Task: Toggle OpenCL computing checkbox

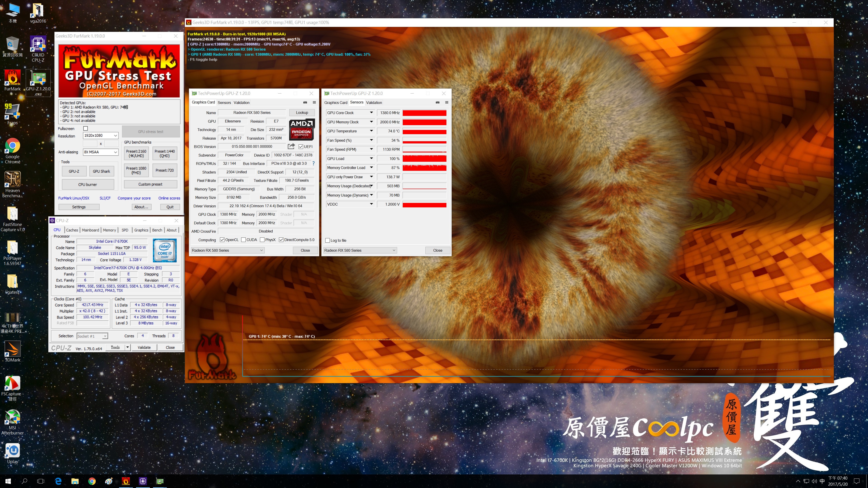Action: pyautogui.click(x=222, y=240)
